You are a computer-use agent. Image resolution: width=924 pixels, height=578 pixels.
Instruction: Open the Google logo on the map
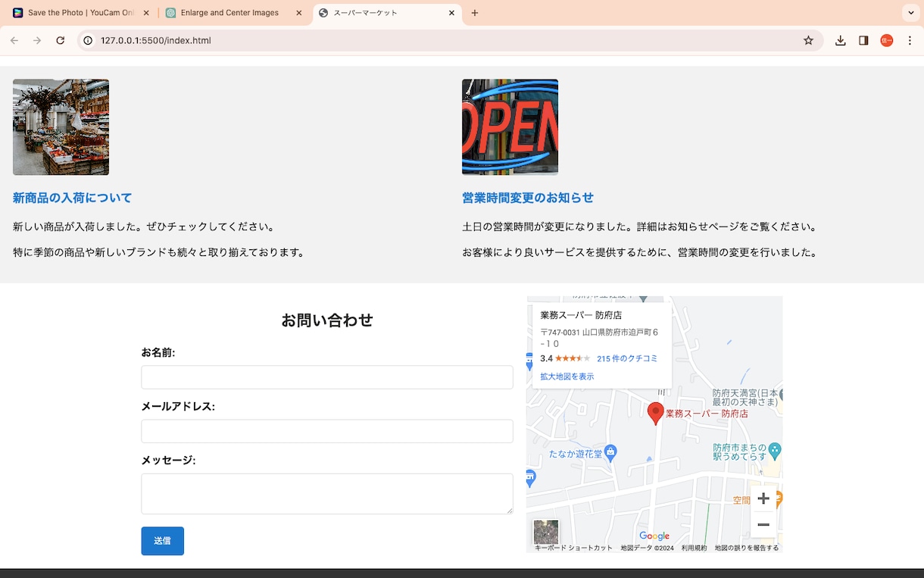click(654, 536)
